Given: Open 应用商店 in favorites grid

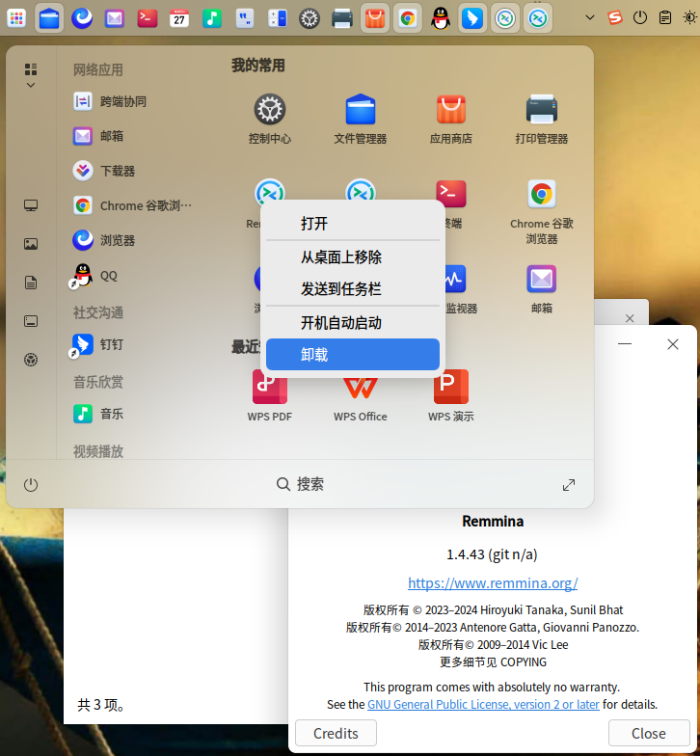Looking at the screenshot, I should click(451, 119).
